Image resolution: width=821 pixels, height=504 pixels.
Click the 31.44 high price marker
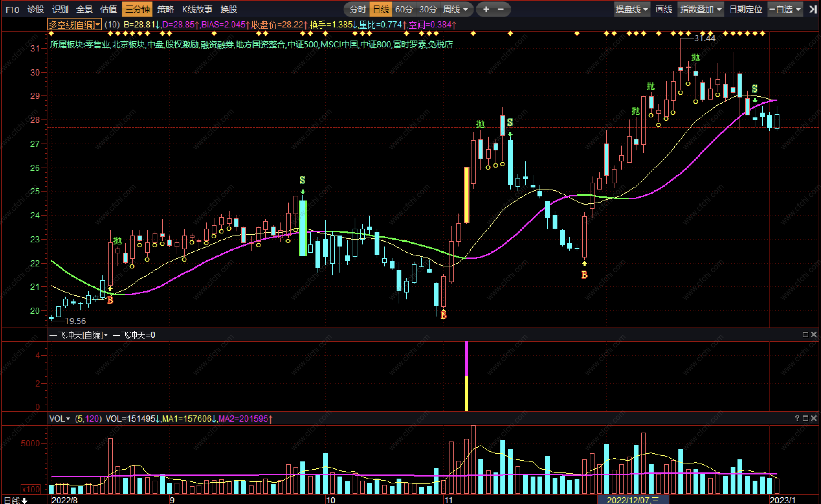704,38
